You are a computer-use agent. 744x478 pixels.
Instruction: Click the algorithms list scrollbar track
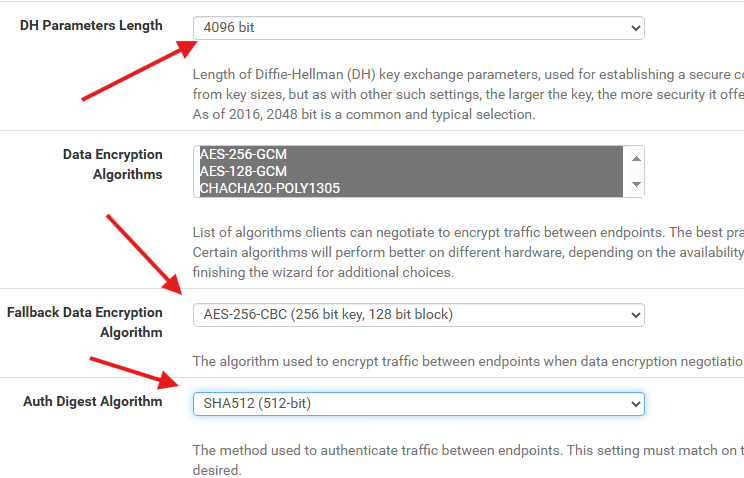(x=636, y=171)
